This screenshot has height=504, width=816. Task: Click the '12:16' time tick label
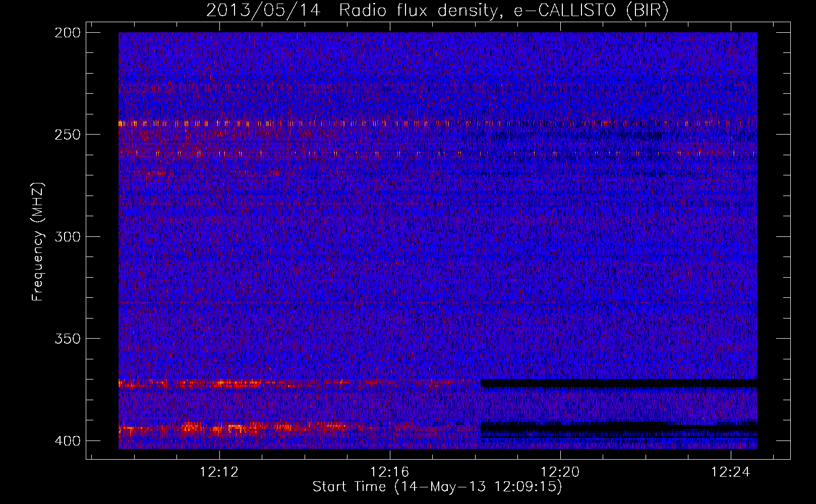pyautogui.click(x=389, y=472)
